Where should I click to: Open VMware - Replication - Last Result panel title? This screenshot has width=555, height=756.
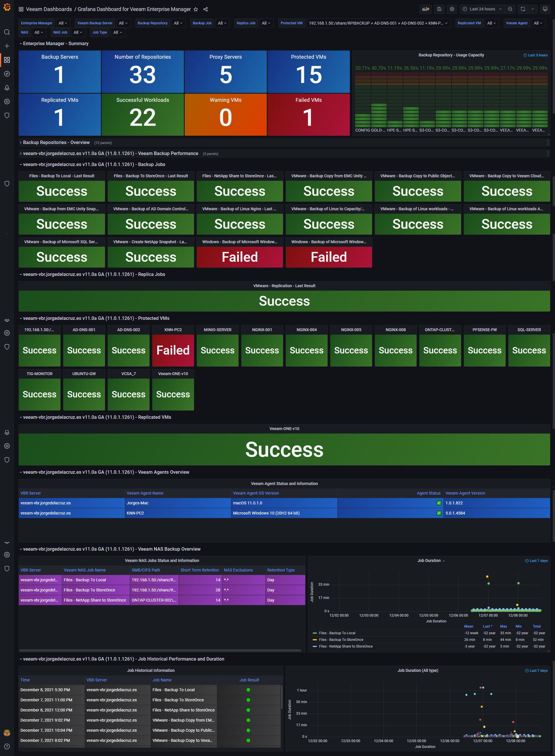click(284, 286)
